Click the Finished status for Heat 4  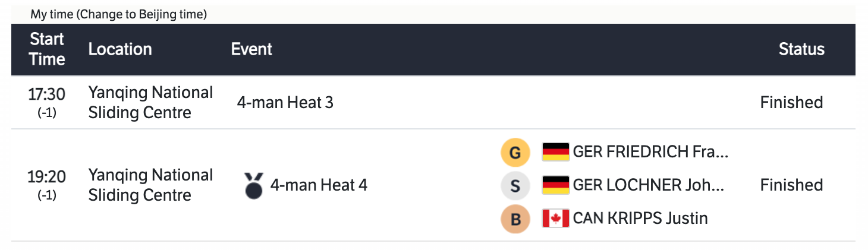(791, 185)
